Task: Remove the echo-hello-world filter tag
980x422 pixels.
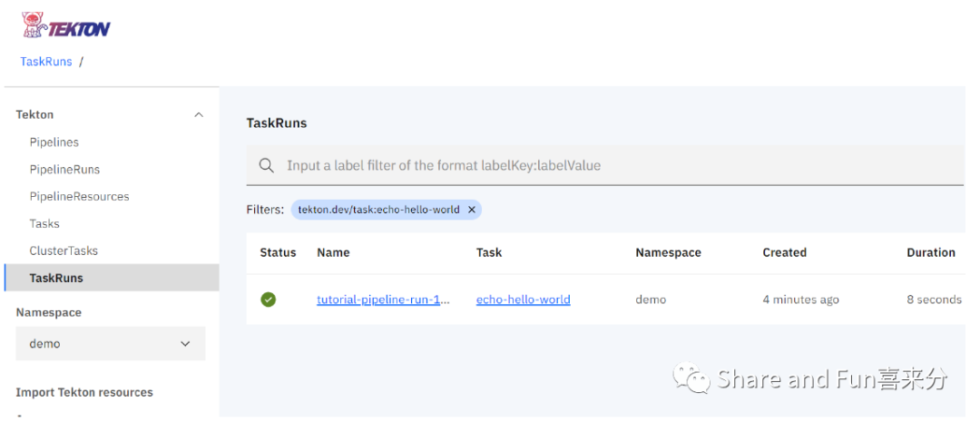Action: click(471, 210)
